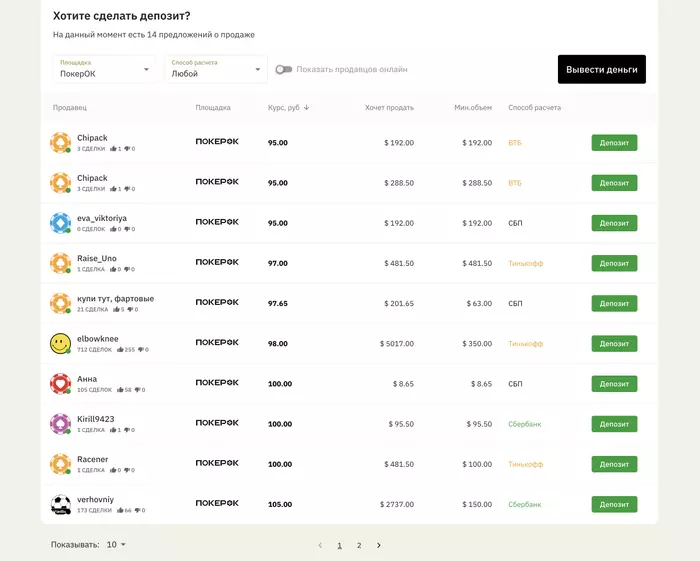Go to next page with right chevron
700x561 pixels.
click(379, 545)
